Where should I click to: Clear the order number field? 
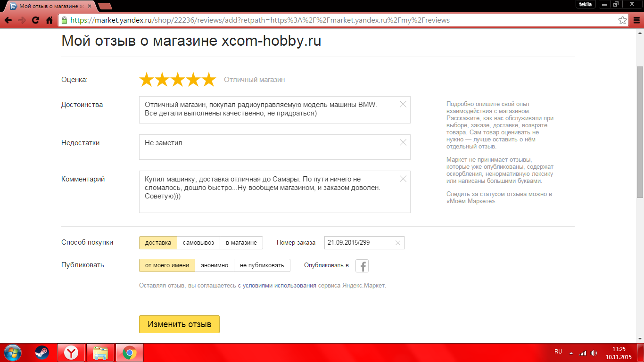tap(397, 243)
